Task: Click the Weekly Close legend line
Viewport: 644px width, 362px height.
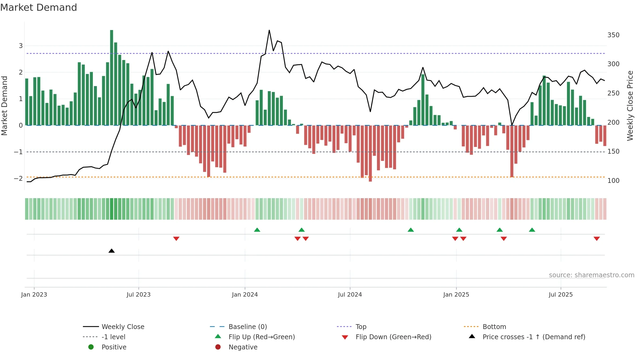Action: tap(91, 327)
